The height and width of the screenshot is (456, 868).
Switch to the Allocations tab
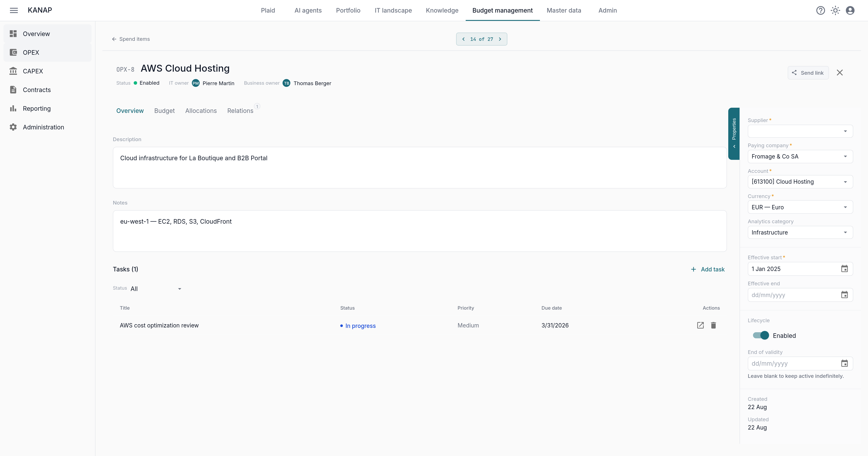point(201,111)
